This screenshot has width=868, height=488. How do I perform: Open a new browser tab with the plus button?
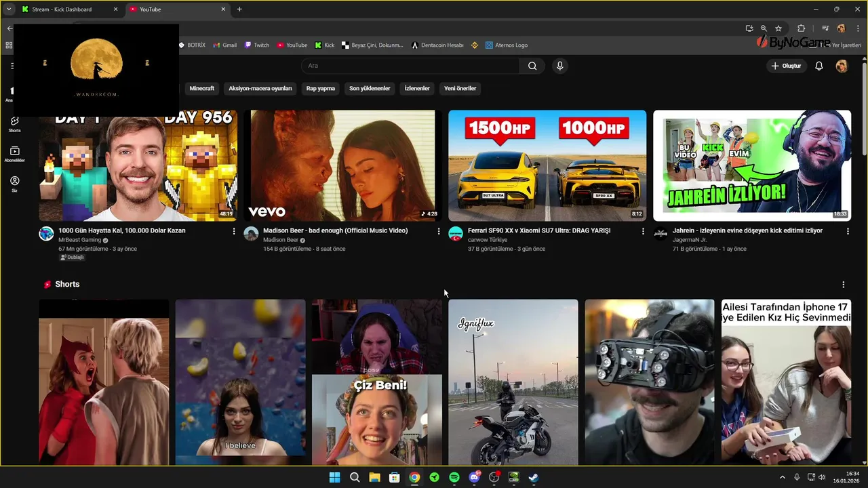coord(239,9)
